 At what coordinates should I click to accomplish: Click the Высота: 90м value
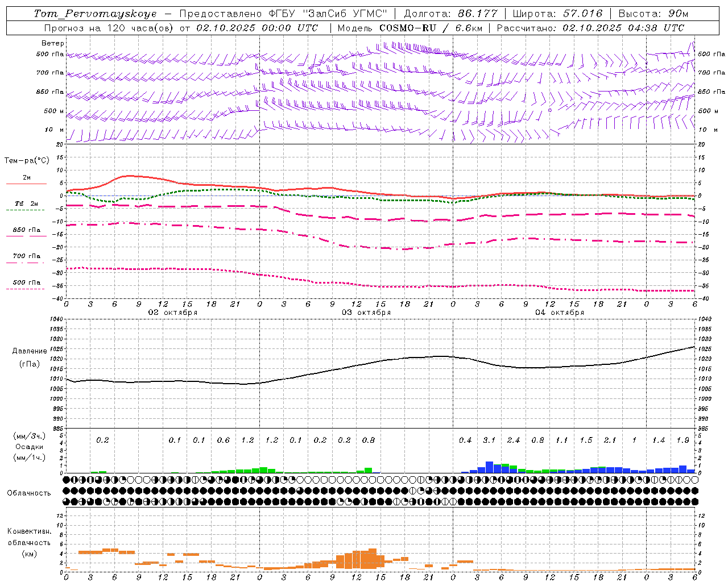(x=653, y=14)
